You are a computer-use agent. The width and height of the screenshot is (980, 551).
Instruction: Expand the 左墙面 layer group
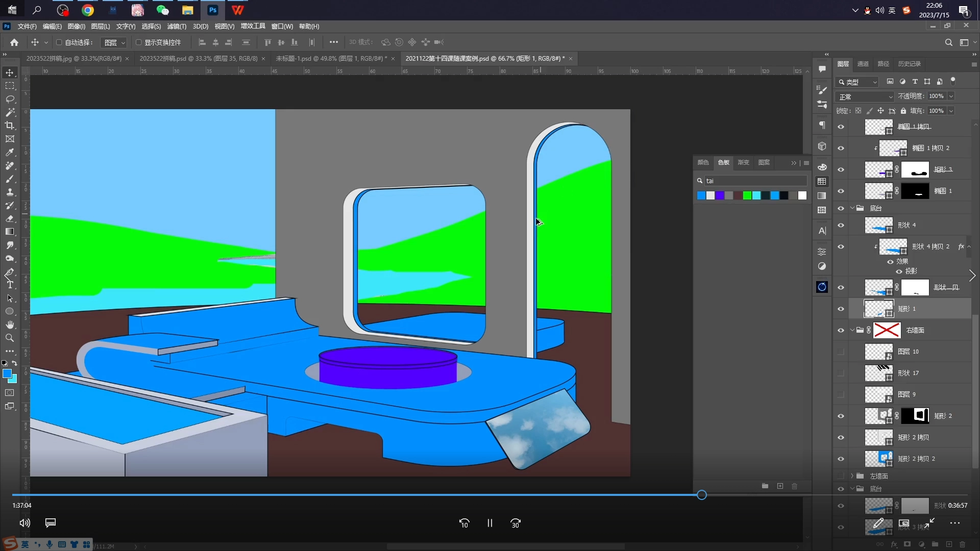[852, 476]
